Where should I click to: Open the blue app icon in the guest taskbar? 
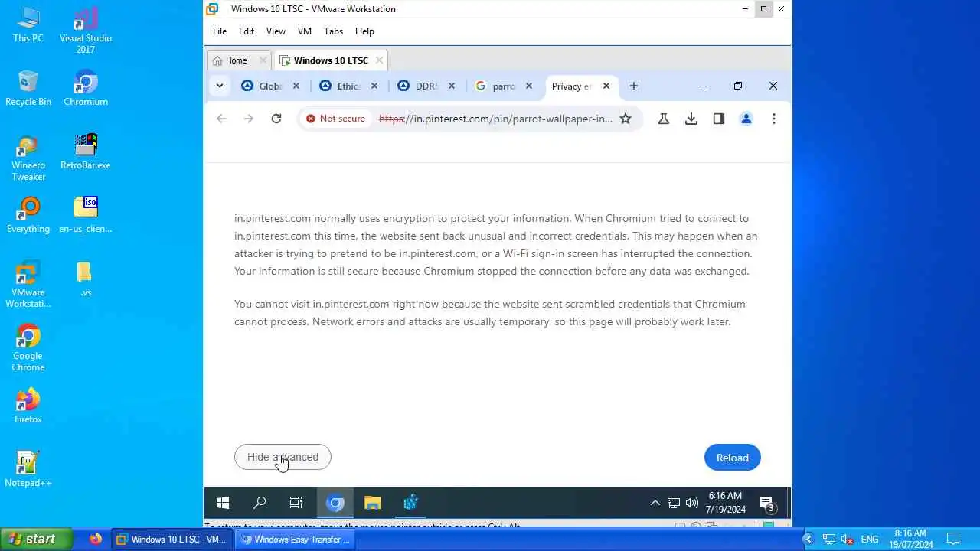point(410,503)
